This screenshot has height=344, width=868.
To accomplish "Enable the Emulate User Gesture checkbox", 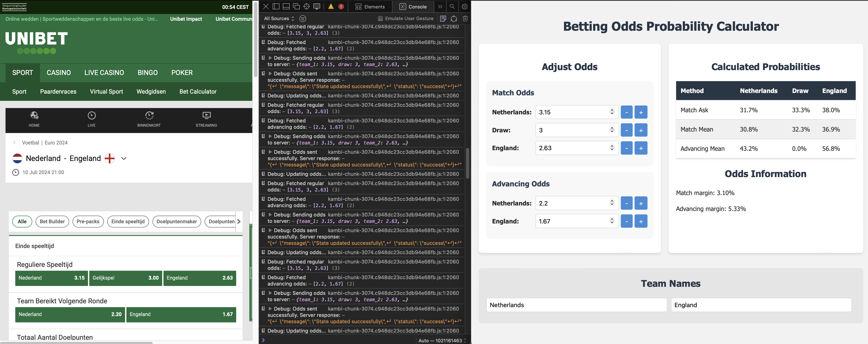I will pyautogui.click(x=380, y=18).
